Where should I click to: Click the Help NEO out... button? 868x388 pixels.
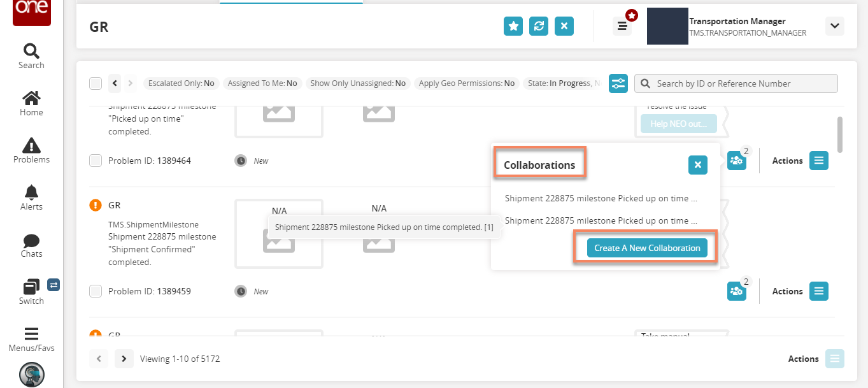click(679, 124)
